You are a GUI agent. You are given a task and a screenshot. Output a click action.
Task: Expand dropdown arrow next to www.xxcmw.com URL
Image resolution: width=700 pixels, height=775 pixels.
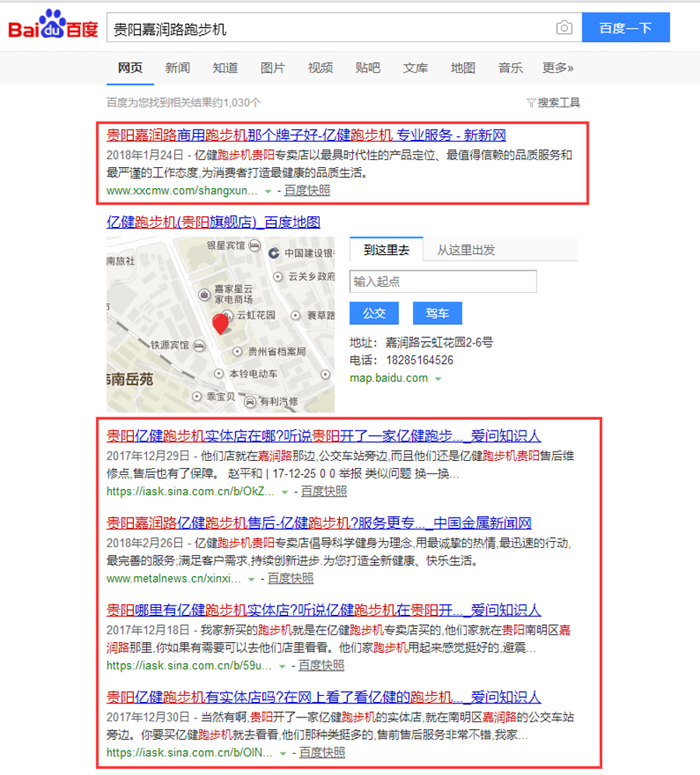[x=268, y=191]
